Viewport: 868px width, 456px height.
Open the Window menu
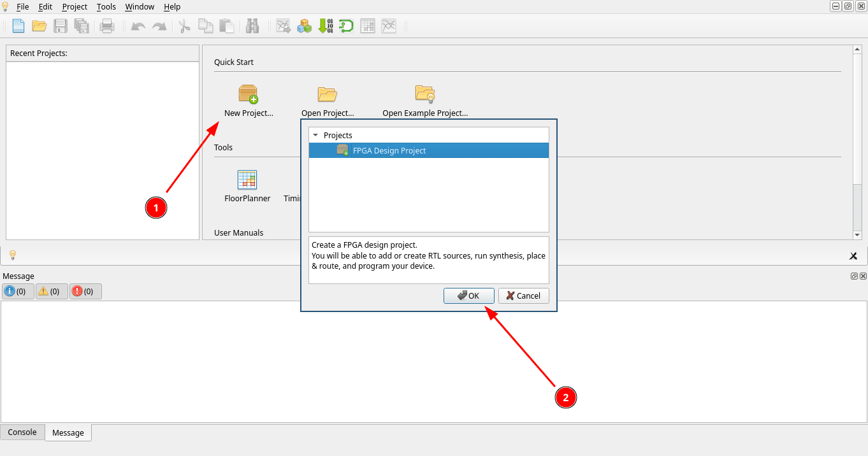pos(140,6)
